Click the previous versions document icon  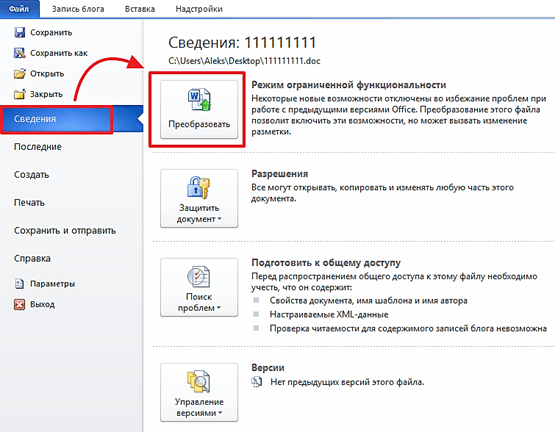[257, 382]
